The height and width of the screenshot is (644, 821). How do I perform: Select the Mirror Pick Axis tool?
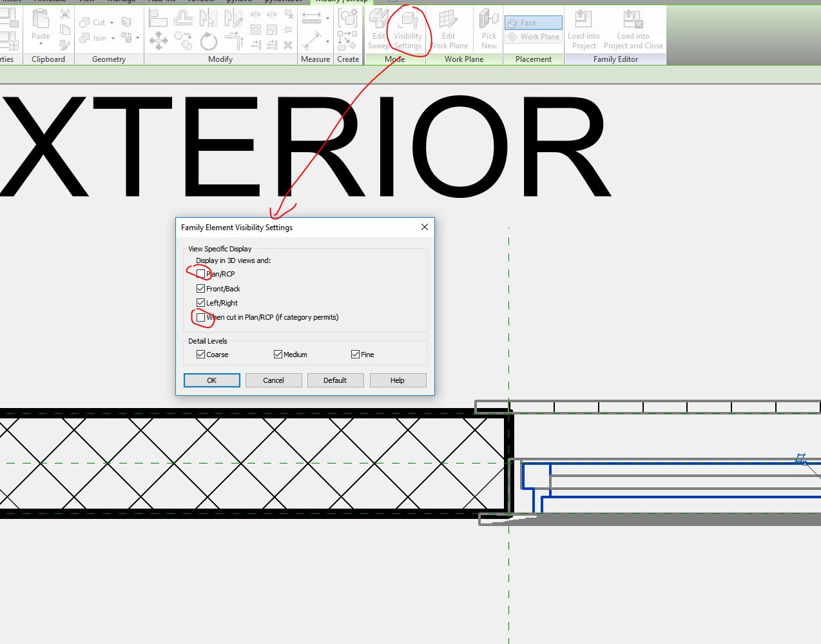(x=208, y=17)
